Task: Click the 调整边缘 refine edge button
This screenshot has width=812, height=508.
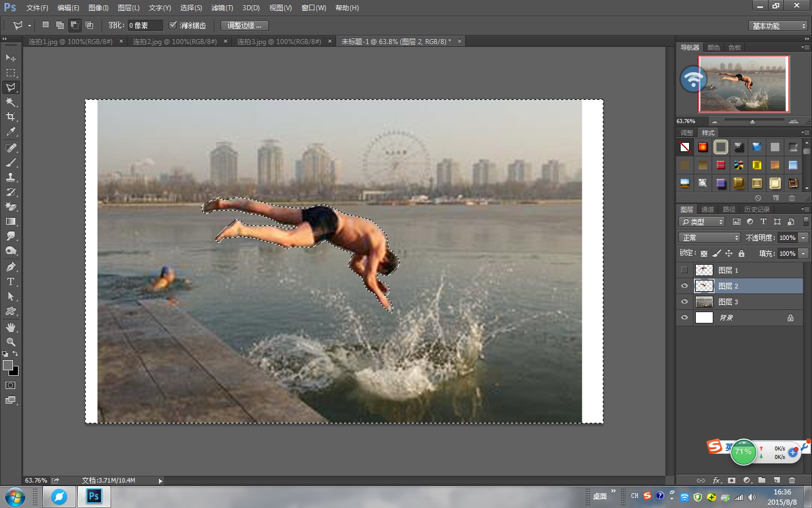Action: coord(245,25)
